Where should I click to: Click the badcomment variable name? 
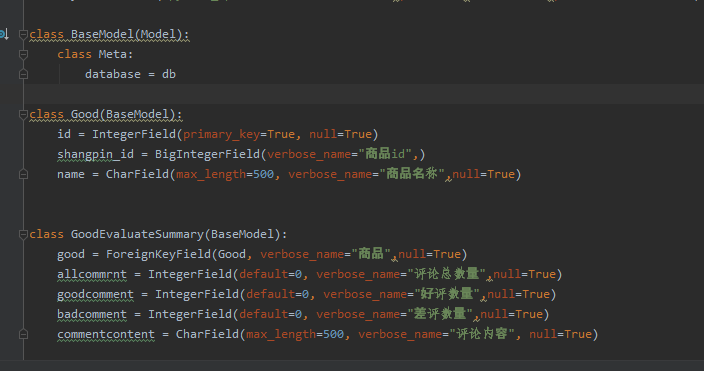(x=92, y=314)
